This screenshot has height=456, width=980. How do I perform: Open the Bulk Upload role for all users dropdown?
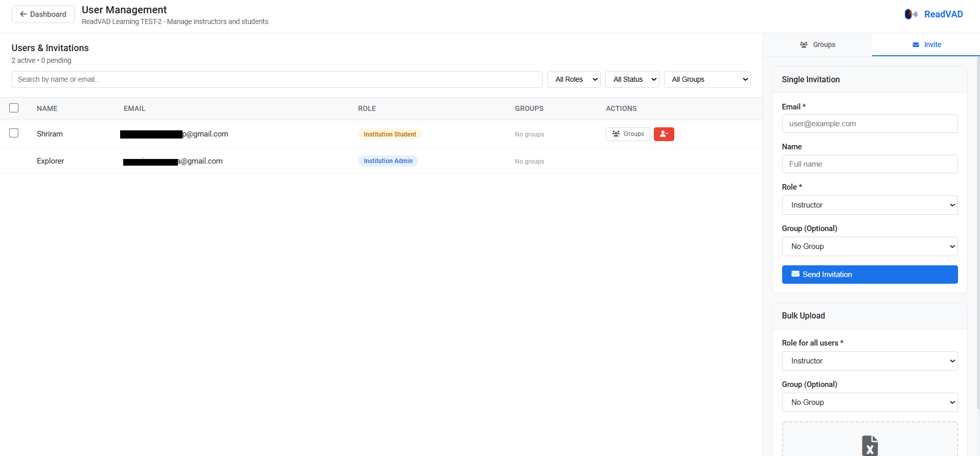[870, 361]
